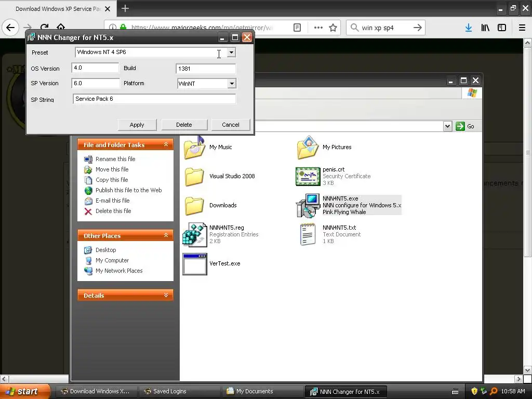Collapse the Other Places panel
Image resolution: width=532 pixels, height=399 pixels.
[x=166, y=235]
